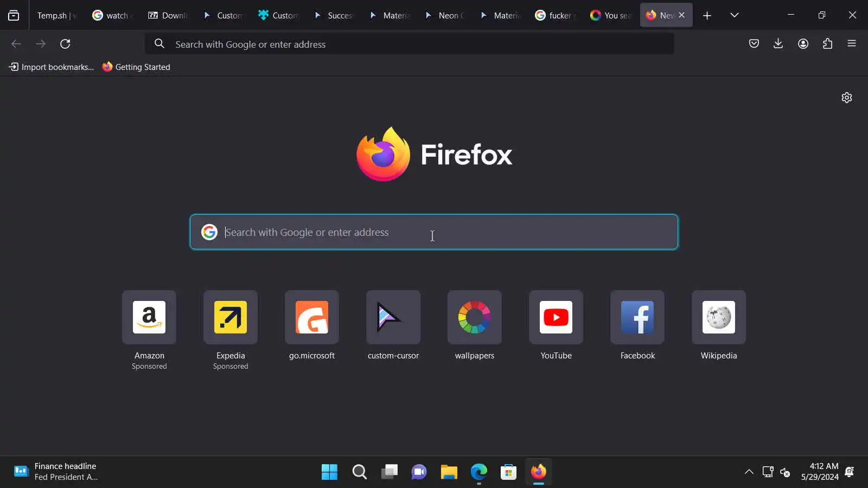Close the New Tab tab
Viewport: 868px width, 488px height.
[x=682, y=15]
